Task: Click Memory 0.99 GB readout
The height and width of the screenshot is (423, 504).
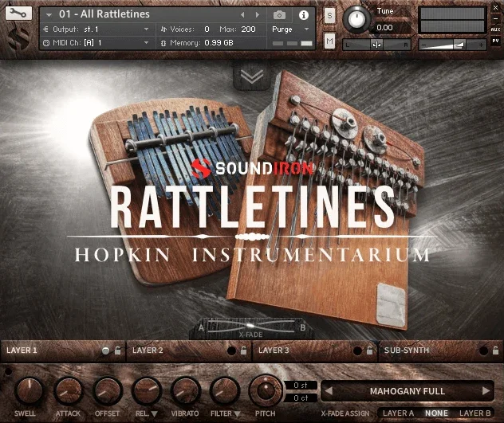Action: pos(219,43)
